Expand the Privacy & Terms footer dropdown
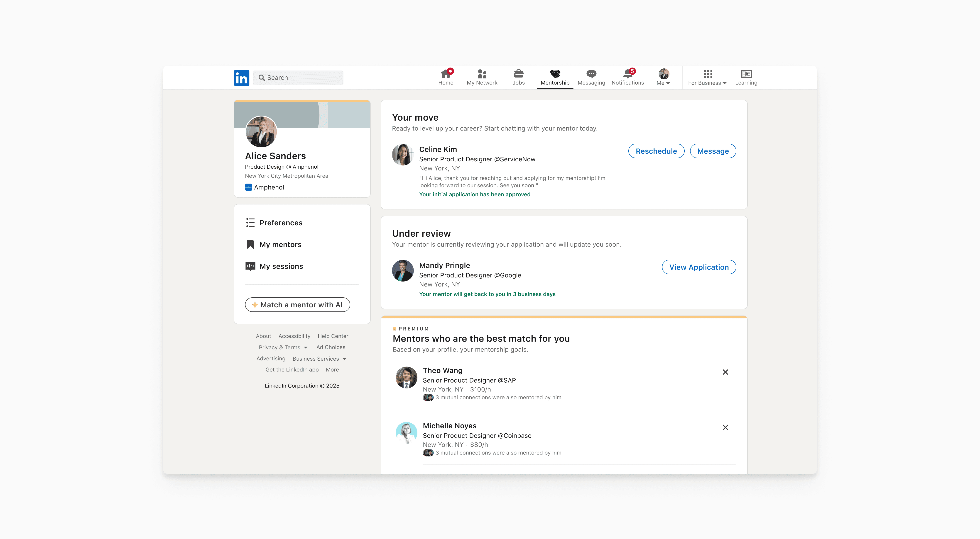 coord(283,347)
